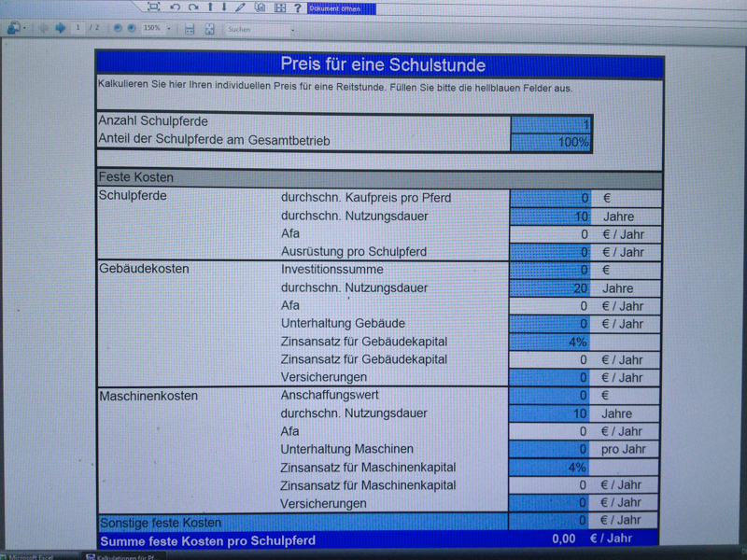Open the 150% zoom level dropdown
The height and width of the screenshot is (560, 747).
coord(169,30)
